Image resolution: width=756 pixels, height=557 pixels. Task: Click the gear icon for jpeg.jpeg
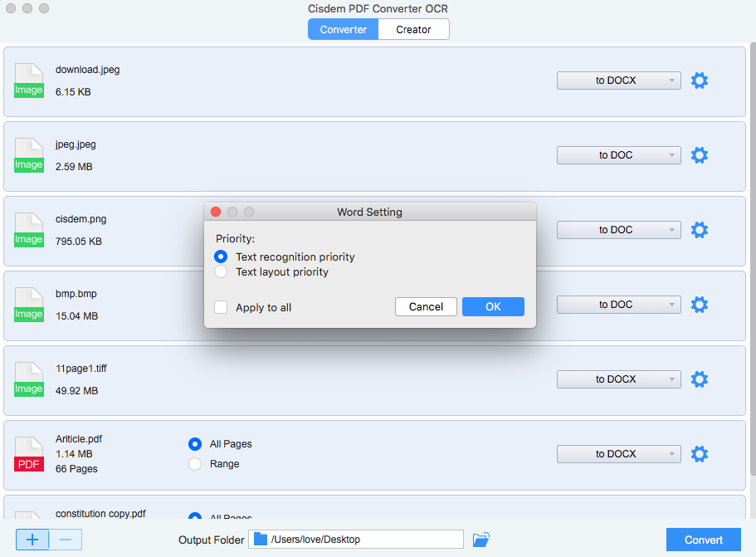point(700,155)
